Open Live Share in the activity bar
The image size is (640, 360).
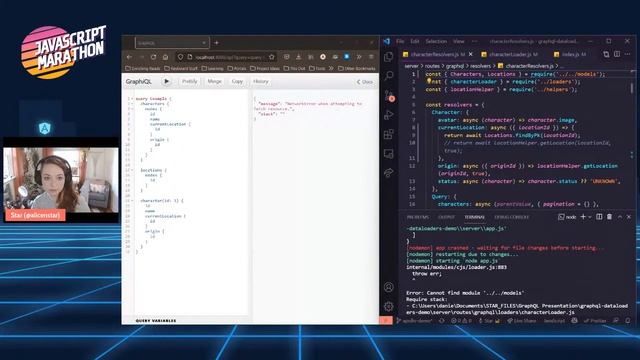(389, 173)
